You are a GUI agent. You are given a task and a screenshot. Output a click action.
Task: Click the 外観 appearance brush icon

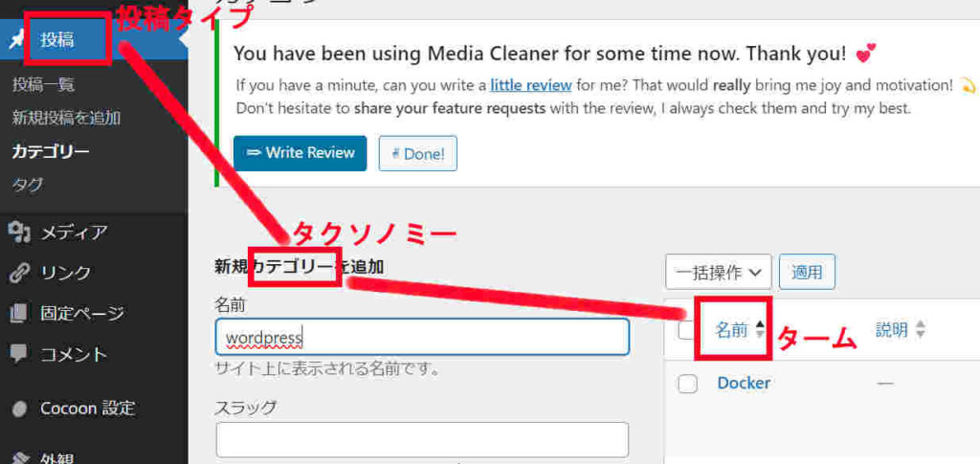click(18, 456)
